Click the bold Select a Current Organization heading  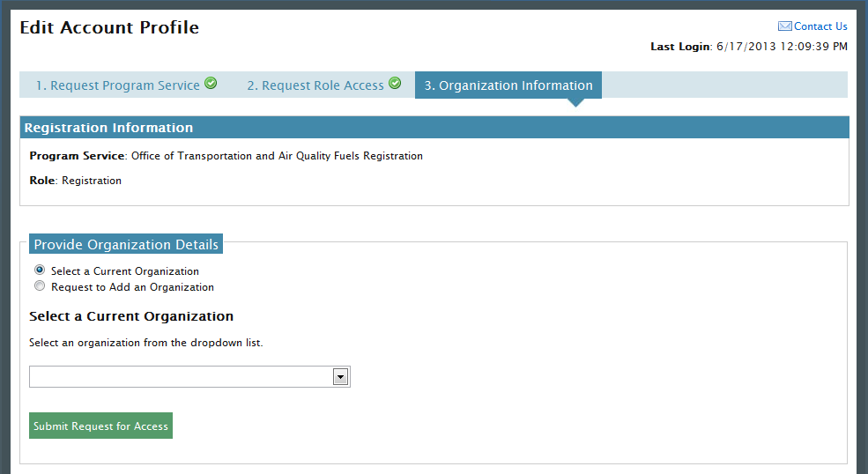(131, 316)
